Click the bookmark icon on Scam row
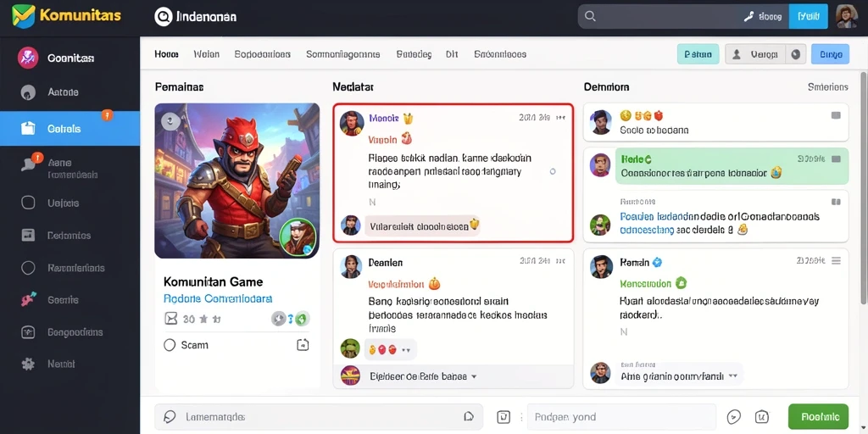The width and height of the screenshot is (868, 434). point(303,345)
